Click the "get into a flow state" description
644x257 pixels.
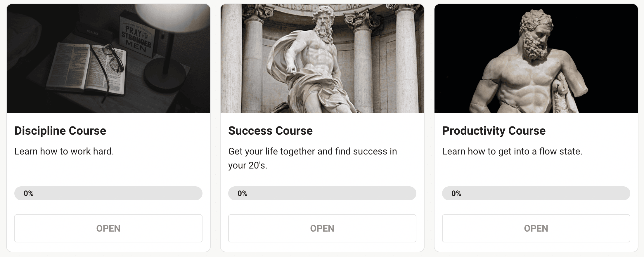point(512,151)
